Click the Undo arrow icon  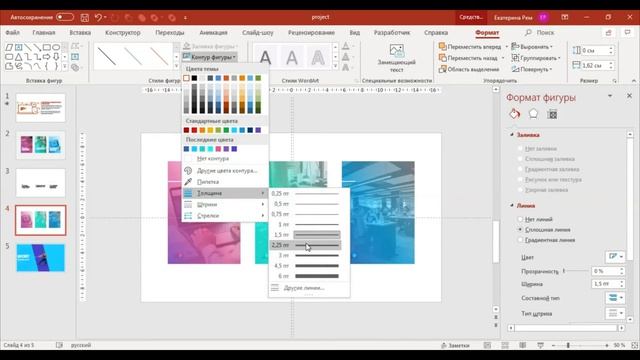tap(98, 18)
